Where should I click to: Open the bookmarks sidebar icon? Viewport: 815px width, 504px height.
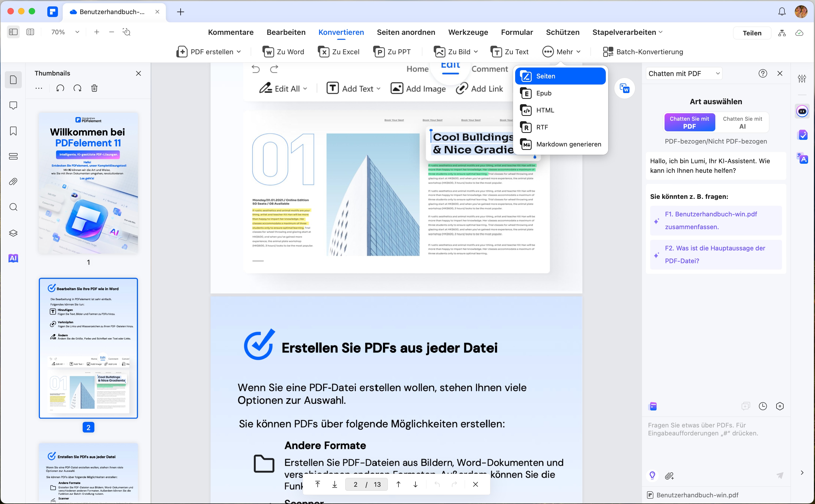(x=13, y=131)
